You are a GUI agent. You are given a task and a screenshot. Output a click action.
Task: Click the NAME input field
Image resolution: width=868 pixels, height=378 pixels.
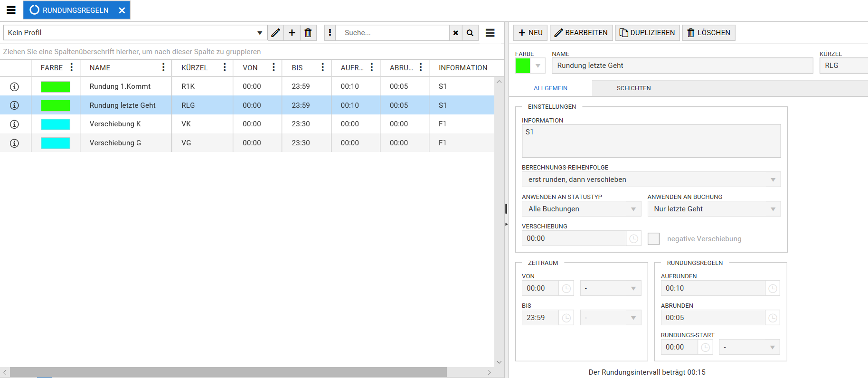pos(682,66)
